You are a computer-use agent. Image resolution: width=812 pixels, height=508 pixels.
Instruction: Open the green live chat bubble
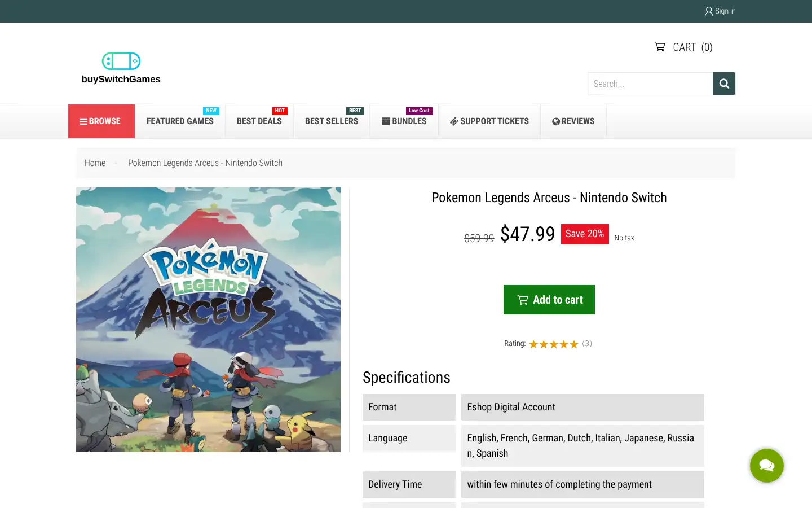767,466
